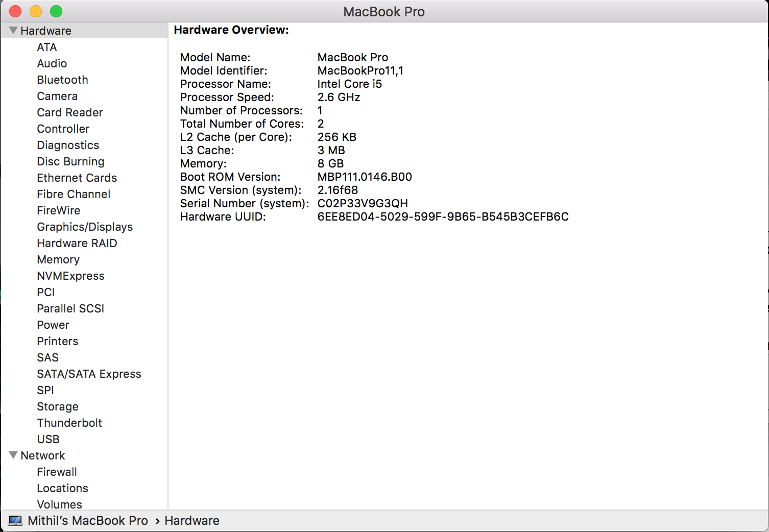Click Hardware in the path bar
Viewport: 769px width, 532px height.
tap(192, 521)
